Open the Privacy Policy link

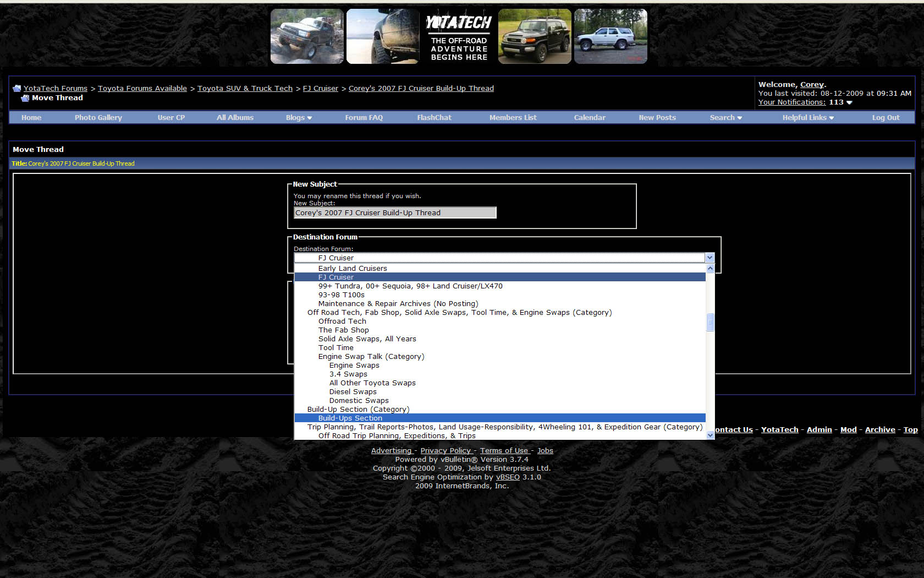(446, 451)
